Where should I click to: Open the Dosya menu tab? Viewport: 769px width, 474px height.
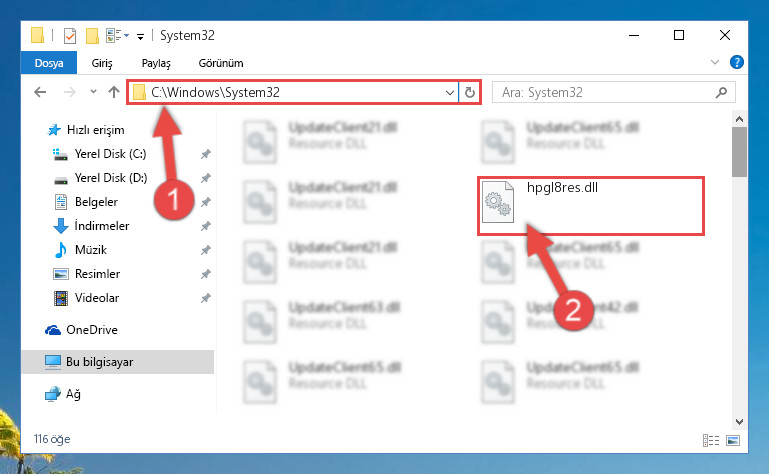click(x=49, y=63)
